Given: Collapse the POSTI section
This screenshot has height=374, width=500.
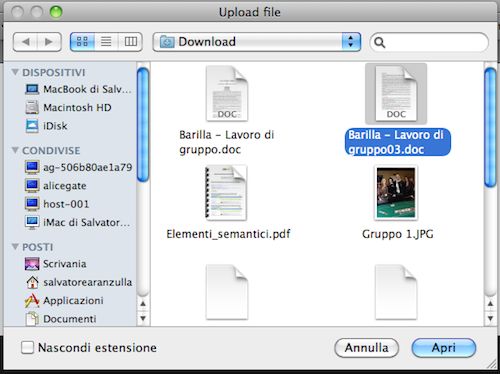Looking at the screenshot, I should 15,247.
